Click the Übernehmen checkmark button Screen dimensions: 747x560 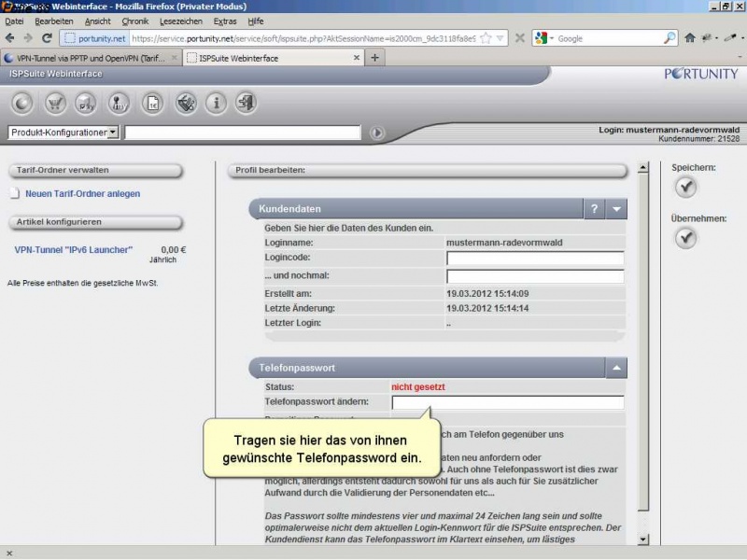pos(686,239)
